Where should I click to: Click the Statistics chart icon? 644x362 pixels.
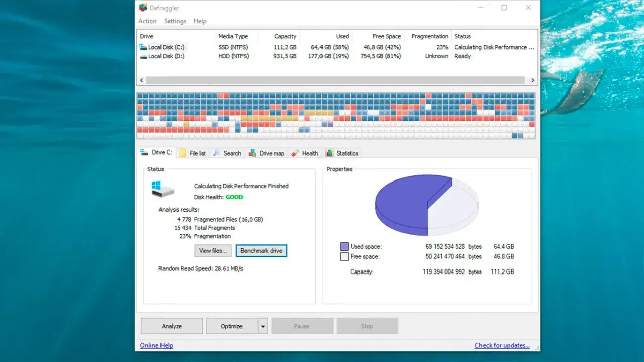(329, 153)
